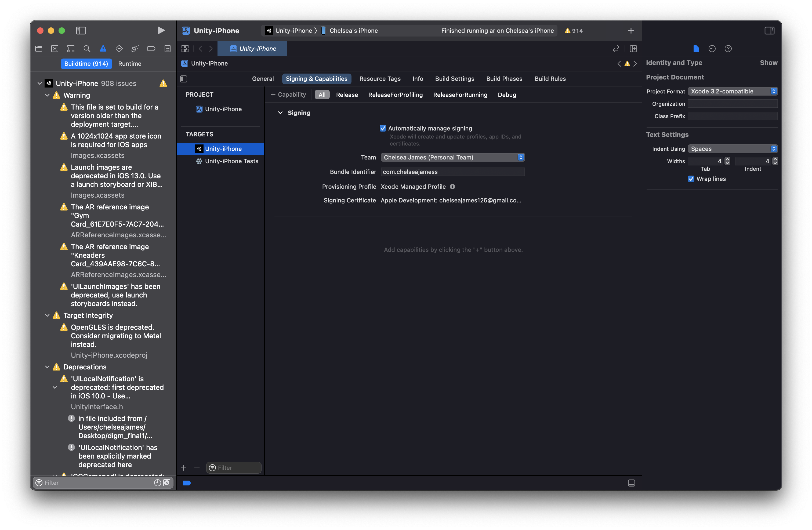This screenshot has width=812, height=530.
Task: Collapse the Signing section
Action: click(x=280, y=113)
